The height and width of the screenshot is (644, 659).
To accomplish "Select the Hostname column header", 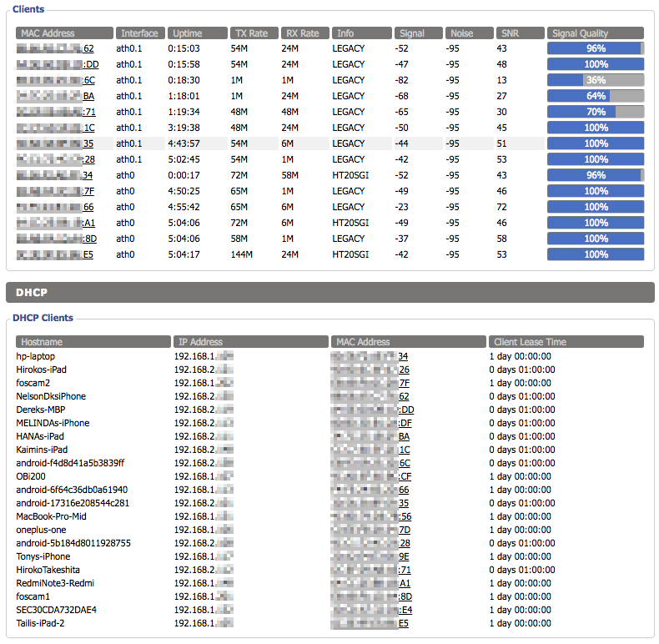I will click(93, 342).
